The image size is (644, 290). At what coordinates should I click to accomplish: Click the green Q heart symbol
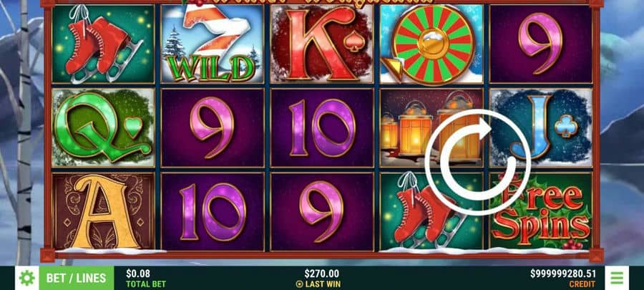[x=103, y=127]
